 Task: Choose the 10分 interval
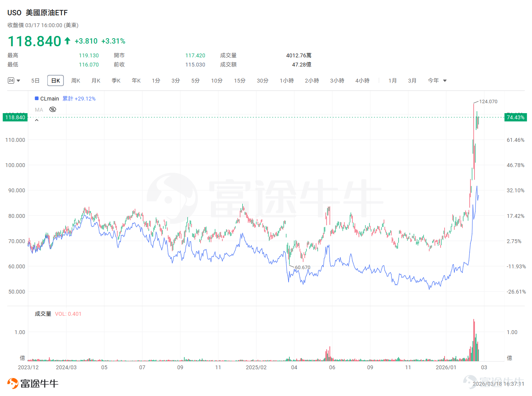(217, 81)
